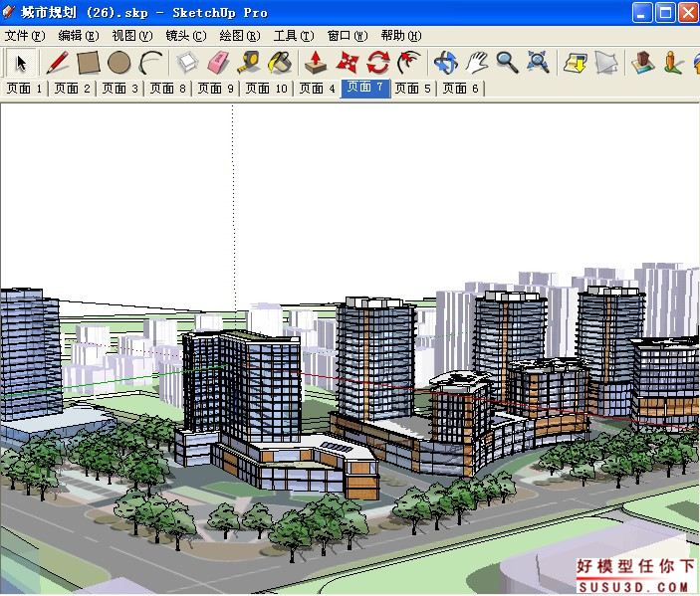700x596 pixels.
Task: Open the 编辑(E) menu
Action: (x=79, y=35)
